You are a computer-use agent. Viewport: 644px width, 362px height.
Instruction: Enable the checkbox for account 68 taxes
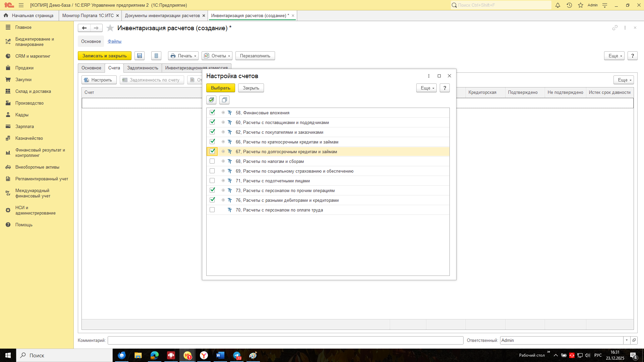coord(212,161)
